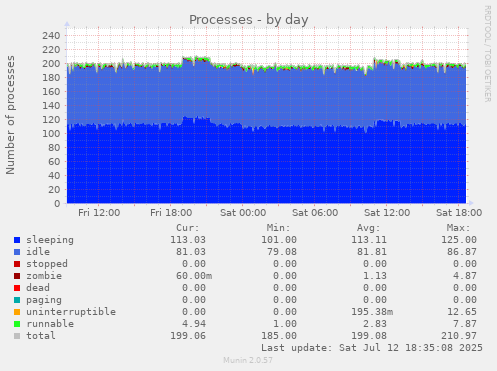
Task: Click the 'sleeping' legend label
Action: (50, 240)
